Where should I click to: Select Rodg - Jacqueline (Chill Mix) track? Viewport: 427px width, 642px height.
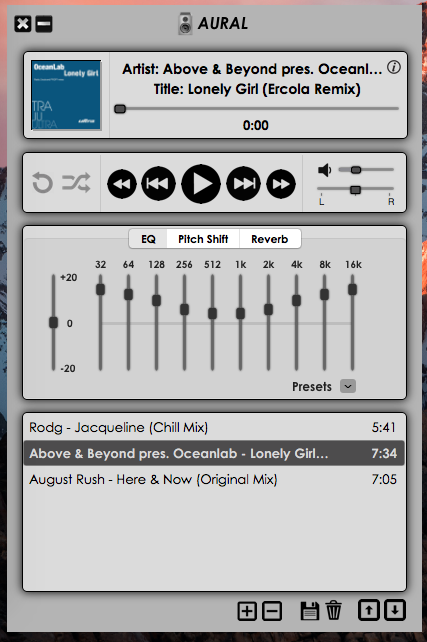click(214, 427)
